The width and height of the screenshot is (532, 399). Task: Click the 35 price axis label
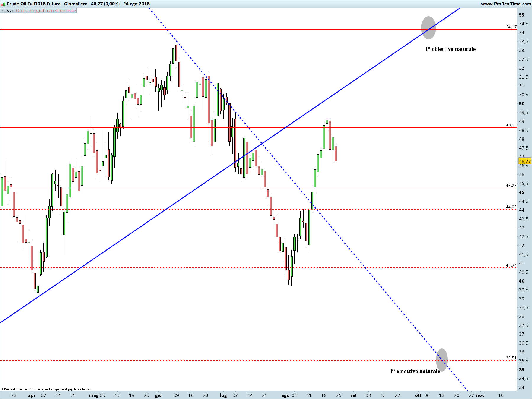(522, 370)
